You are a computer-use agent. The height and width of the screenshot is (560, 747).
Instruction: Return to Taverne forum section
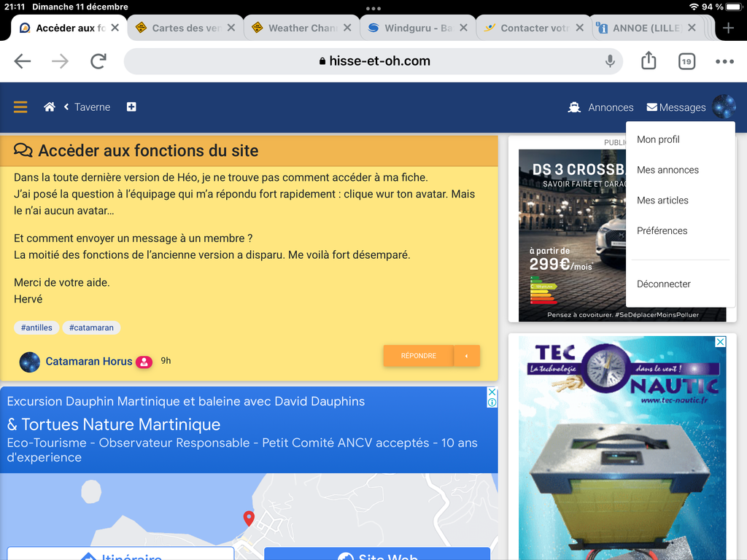(92, 107)
